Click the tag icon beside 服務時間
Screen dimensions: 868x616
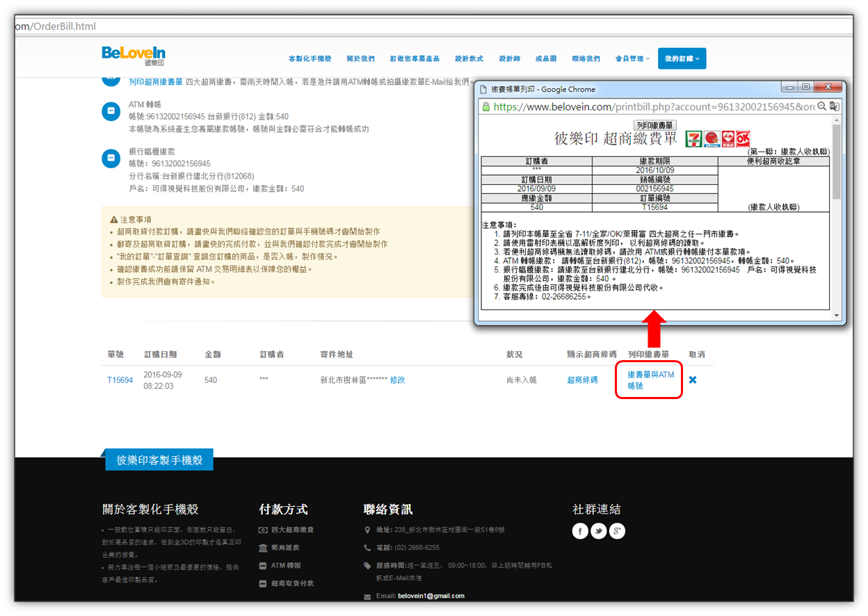coord(367,565)
